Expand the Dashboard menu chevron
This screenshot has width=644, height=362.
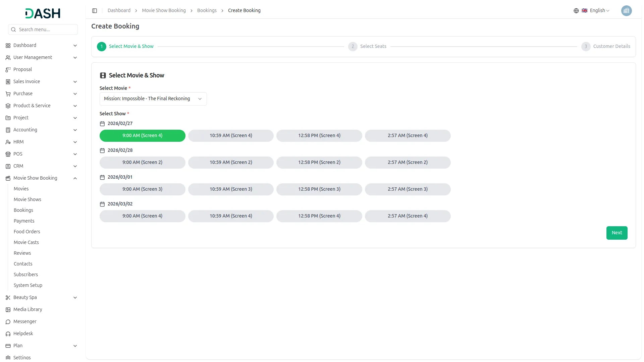(75, 46)
